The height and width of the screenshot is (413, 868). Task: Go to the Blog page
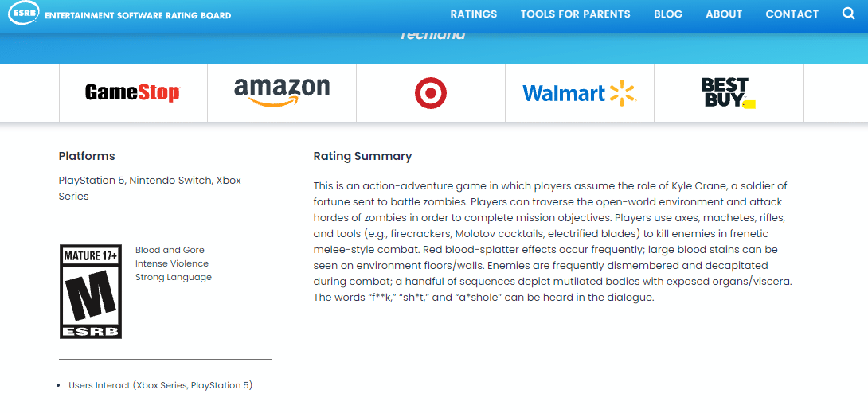pyautogui.click(x=668, y=14)
